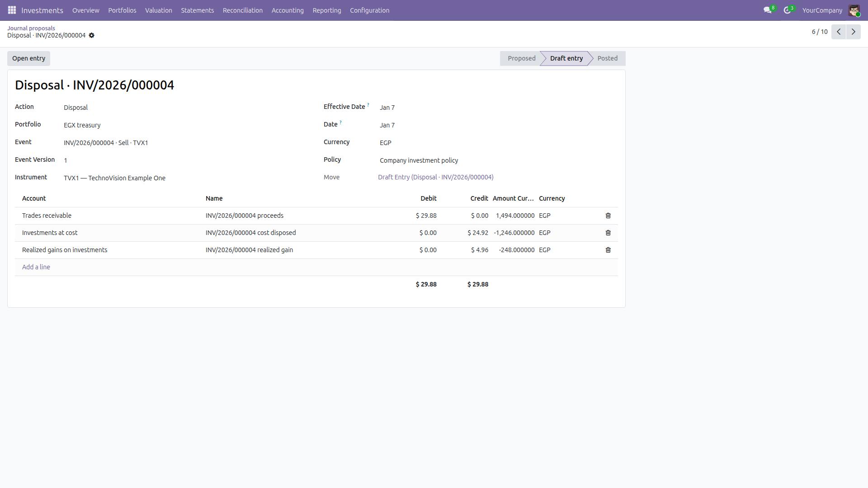Open the Reporting menu
Viewport: 868px width, 488px height.
coord(327,10)
